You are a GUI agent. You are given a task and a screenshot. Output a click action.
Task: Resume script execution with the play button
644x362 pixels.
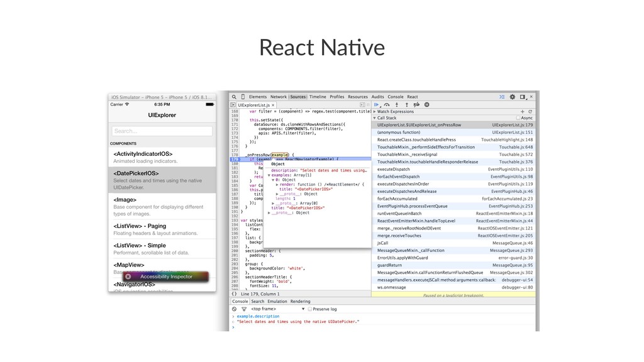(376, 104)
